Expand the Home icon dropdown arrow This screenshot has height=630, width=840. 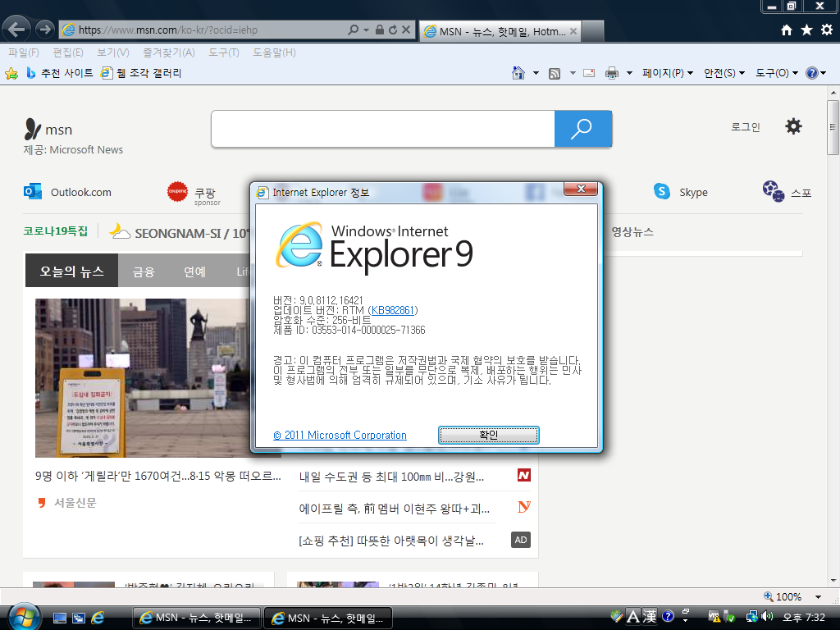[535, 73]
